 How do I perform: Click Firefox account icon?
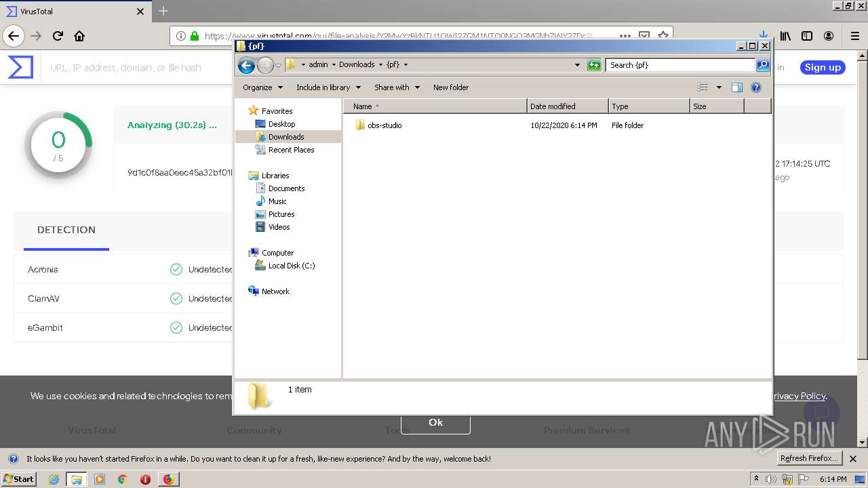tap(829, 36)
